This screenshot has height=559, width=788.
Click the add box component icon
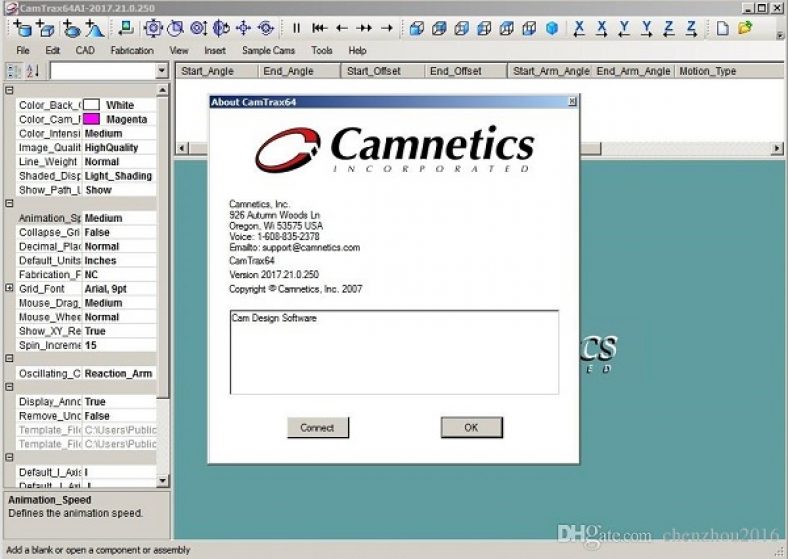coord(45,29)
